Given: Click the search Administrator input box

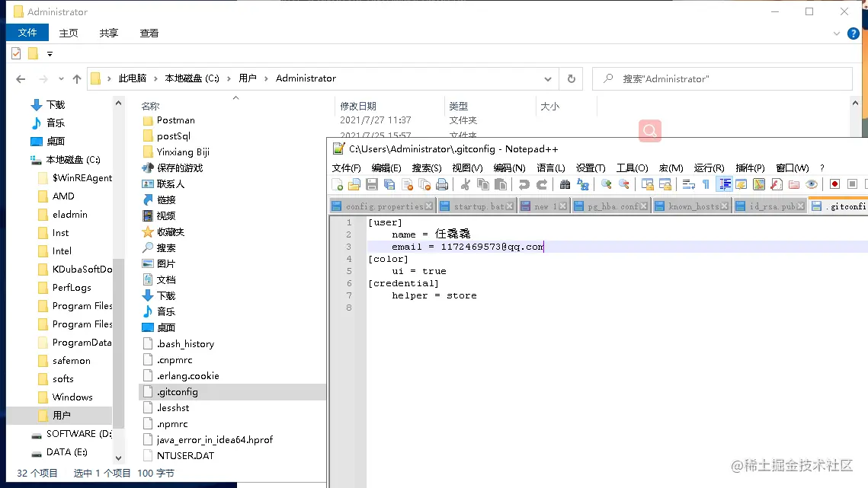Looking at the screenshot, I should [722, 79].
